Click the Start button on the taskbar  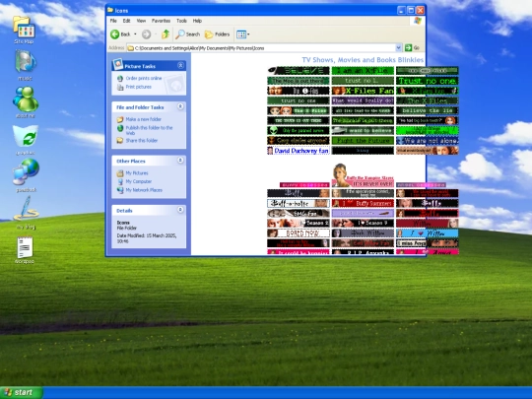(x=22, y=392)
